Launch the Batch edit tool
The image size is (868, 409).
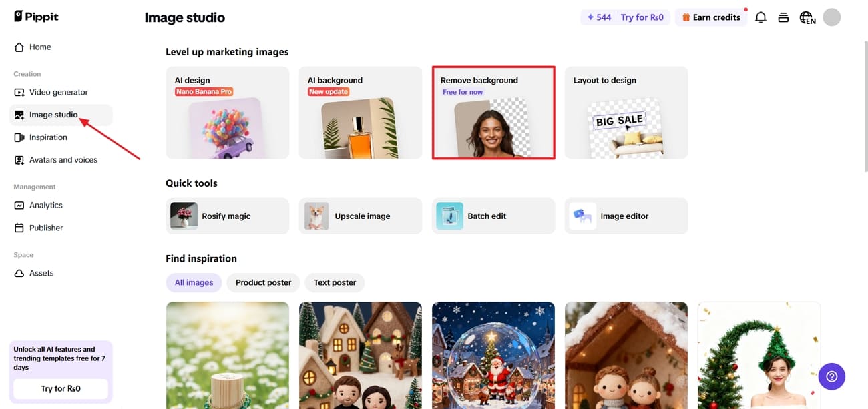pyautogui.click(x=493, y=216)
